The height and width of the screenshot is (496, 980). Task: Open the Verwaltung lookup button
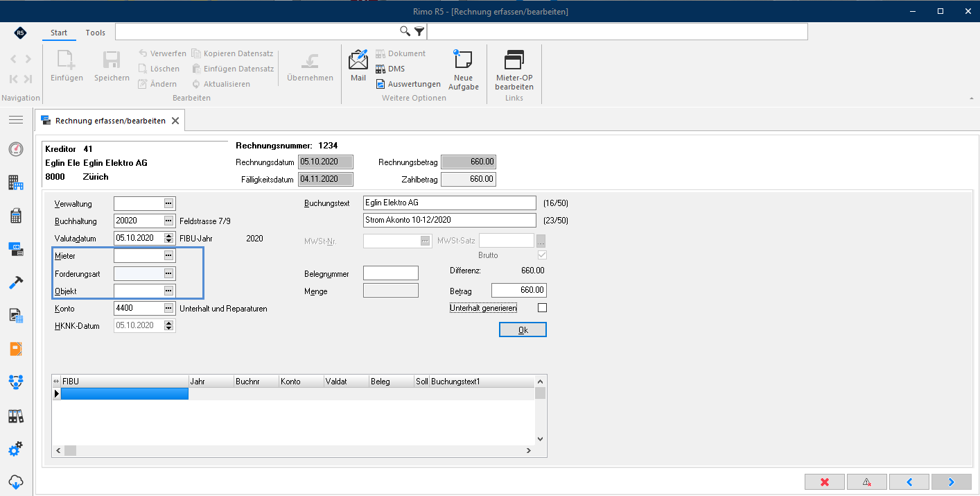click(x=168, y=203)
